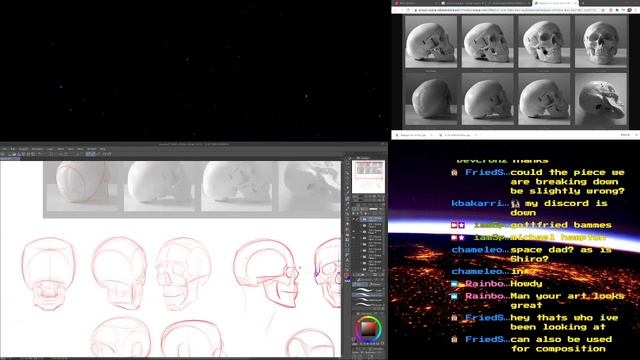Click the Navigator preview thumbnail
640x360 pixels.
368,177
